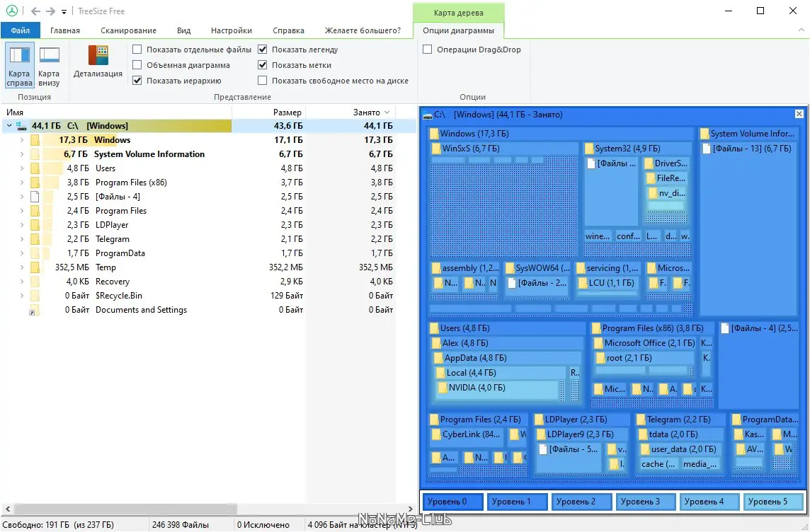Uncheck 'Показать легенду' checkbox
Viewport: 810px width, 532px height.
[263, 50]
